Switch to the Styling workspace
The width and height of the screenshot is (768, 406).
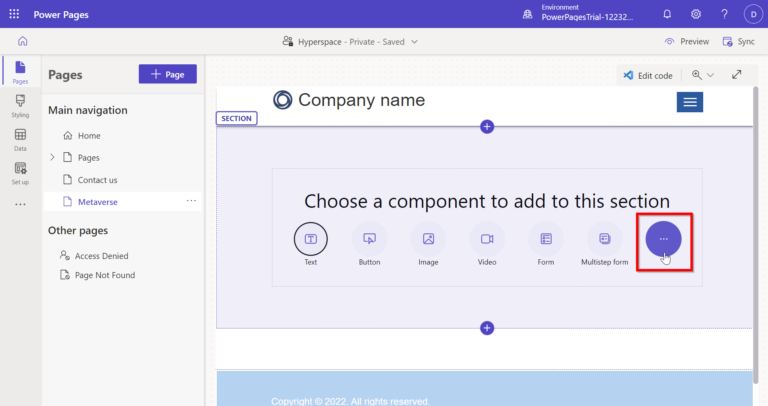[x=20, y=106]
